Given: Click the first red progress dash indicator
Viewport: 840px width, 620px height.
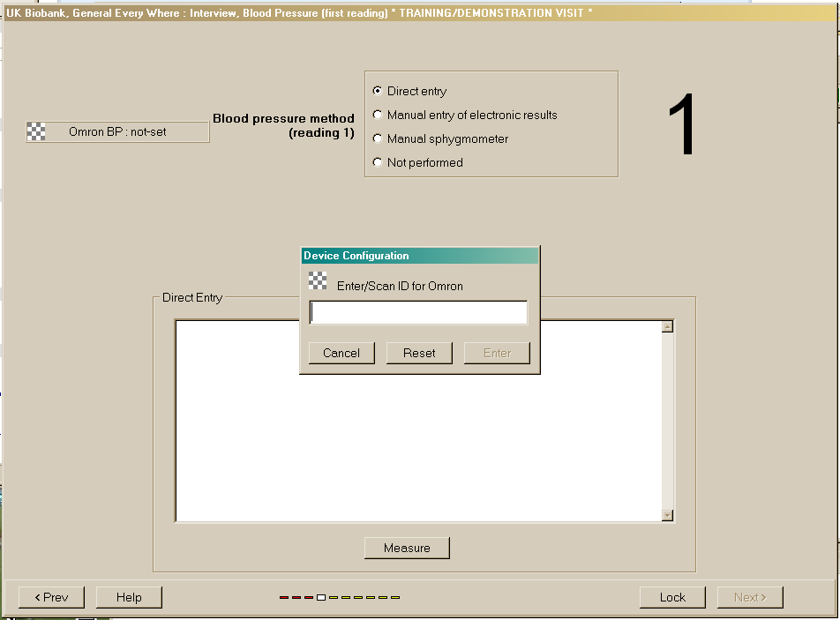Looking at the screenshot, I should (284, 597).
